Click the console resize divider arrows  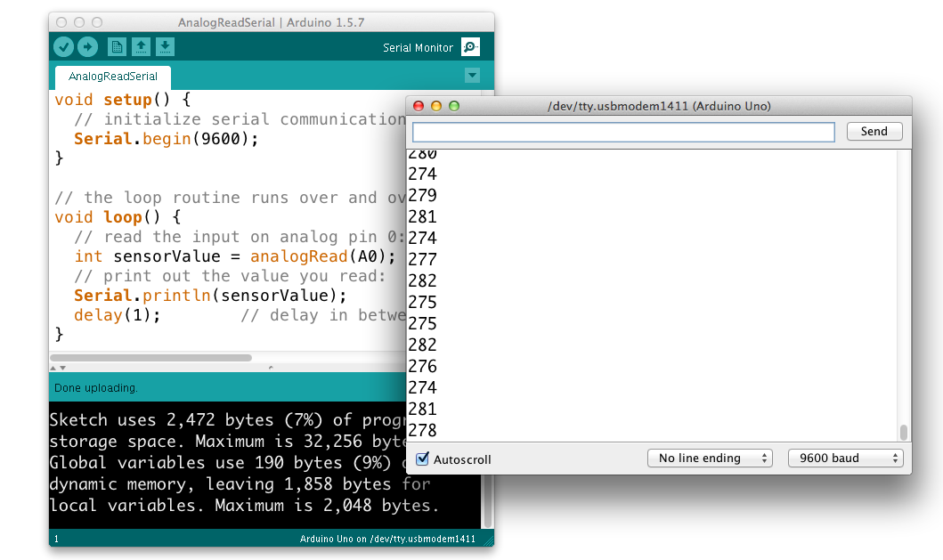point(57,367)
